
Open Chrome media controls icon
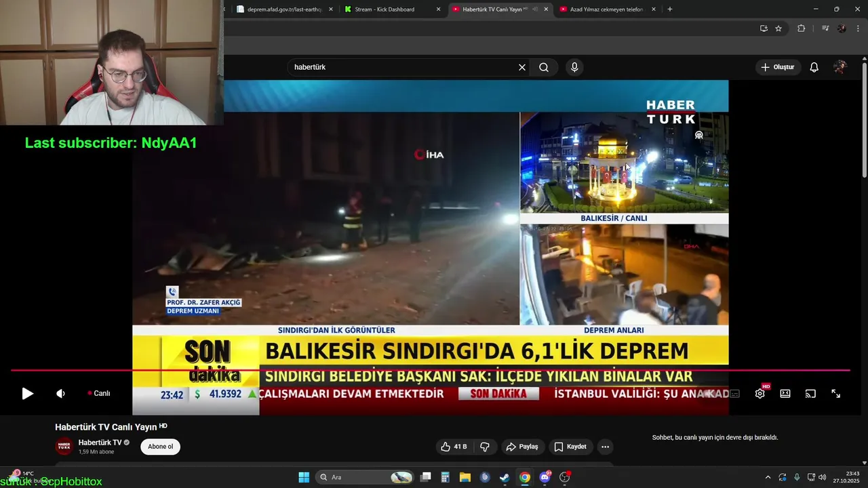(825, 28)
